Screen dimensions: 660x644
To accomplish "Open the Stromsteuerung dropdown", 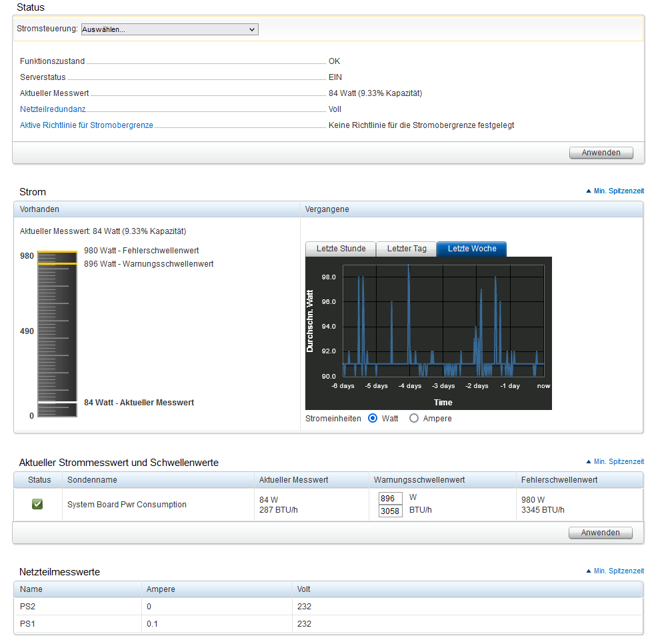I will [169, 29].
